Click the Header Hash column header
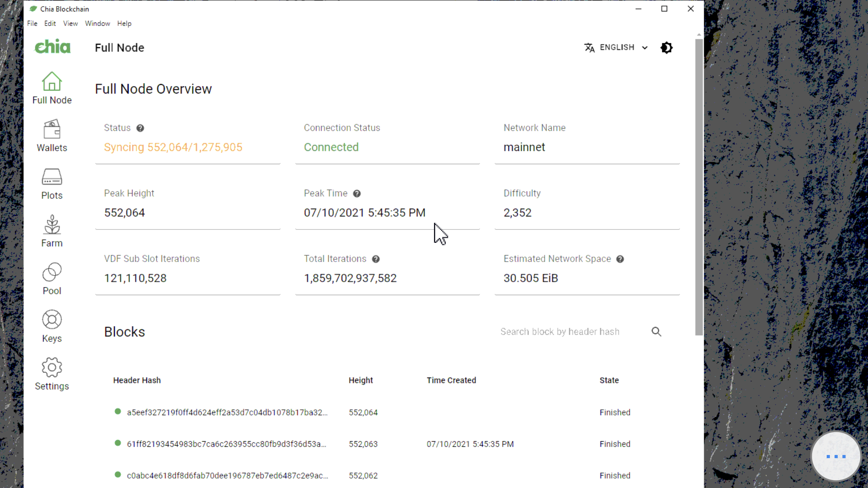 137,380
